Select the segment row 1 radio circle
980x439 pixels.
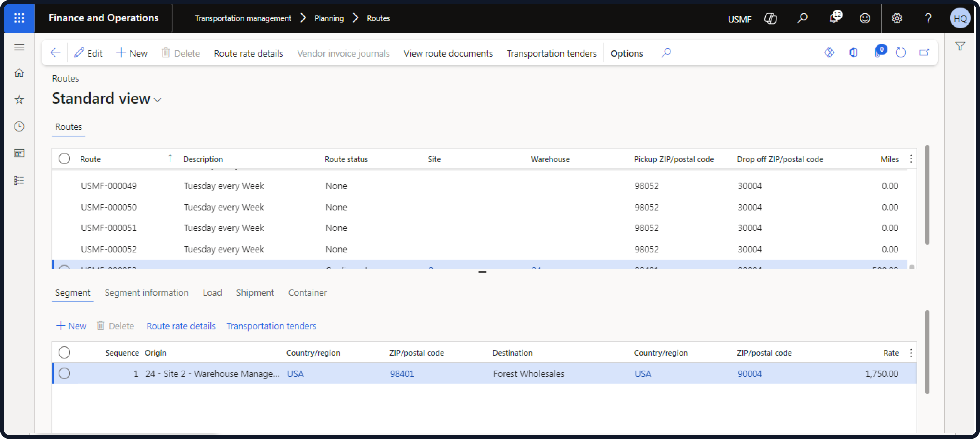[64, 373]
